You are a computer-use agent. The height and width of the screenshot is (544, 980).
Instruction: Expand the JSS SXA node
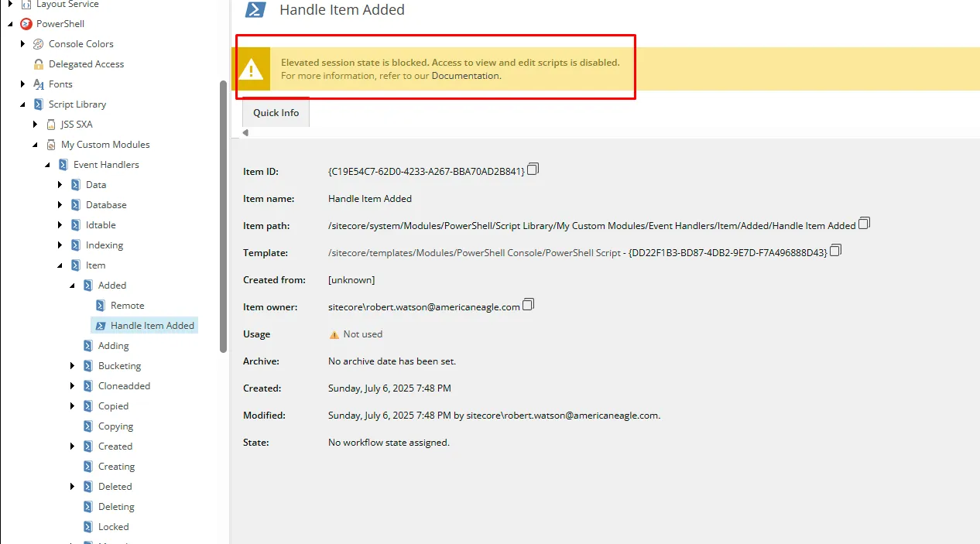point(36,125)
